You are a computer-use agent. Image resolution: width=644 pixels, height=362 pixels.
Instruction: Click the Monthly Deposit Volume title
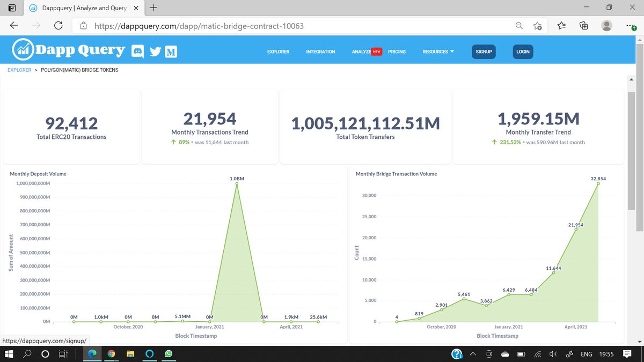(x=38, y=174)
